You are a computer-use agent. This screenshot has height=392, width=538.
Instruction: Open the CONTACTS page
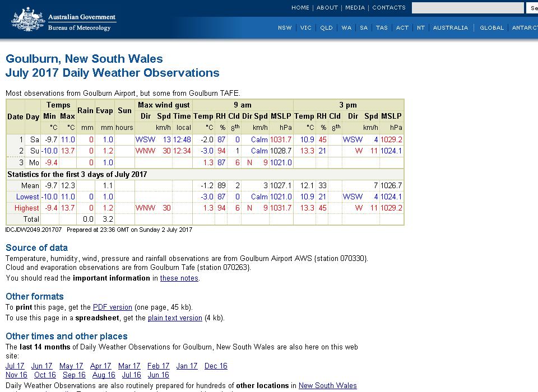tap(389, 8)
